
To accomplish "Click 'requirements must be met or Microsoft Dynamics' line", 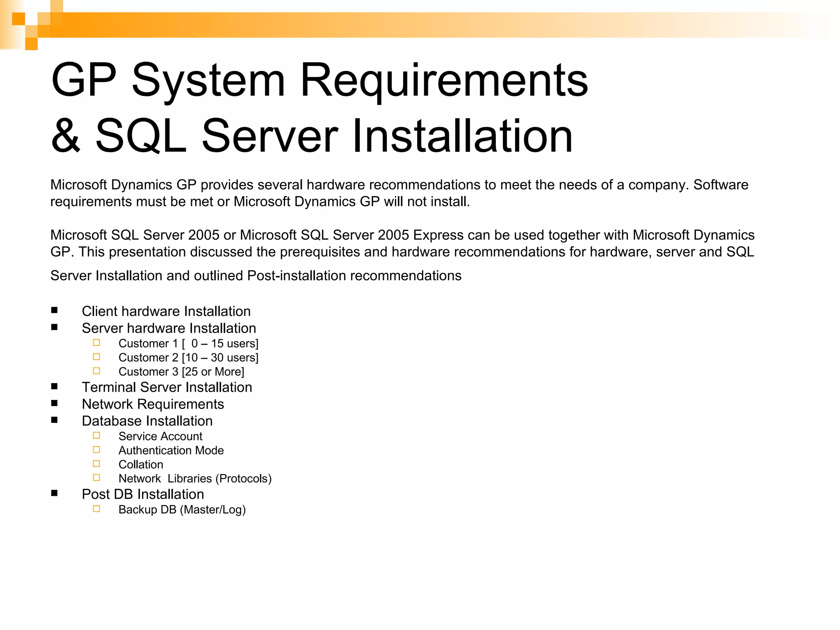I will (x=260, y=202).
